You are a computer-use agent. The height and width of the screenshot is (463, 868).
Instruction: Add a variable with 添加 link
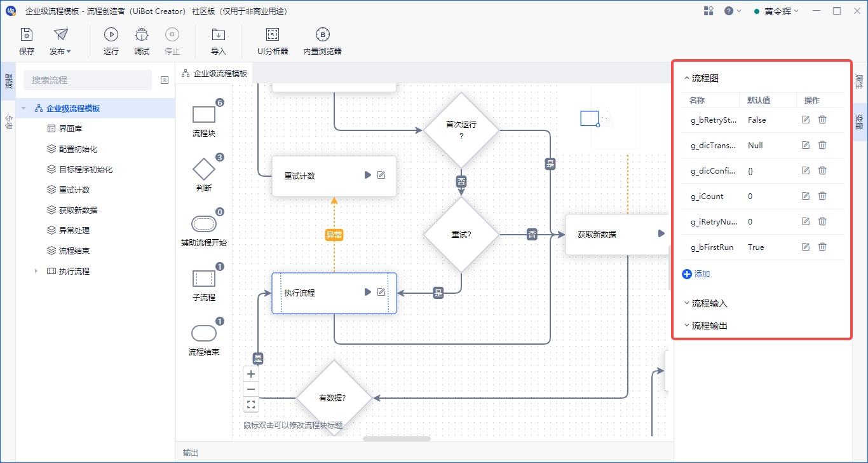click(x=696, y=274)
